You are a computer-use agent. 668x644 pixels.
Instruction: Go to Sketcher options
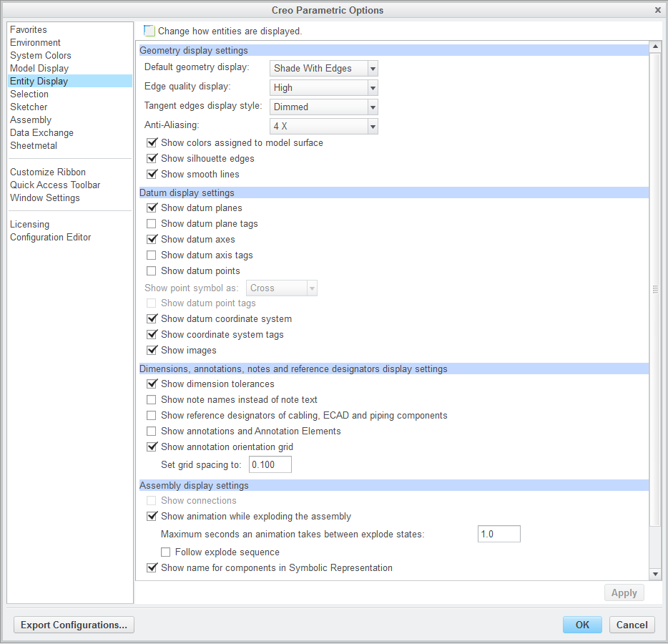tap(29, 107)
